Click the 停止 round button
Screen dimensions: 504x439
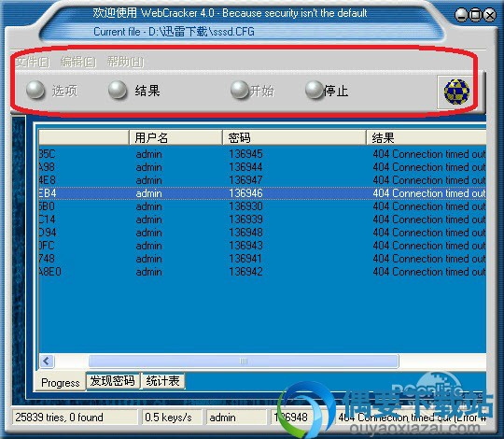[315, 90]
